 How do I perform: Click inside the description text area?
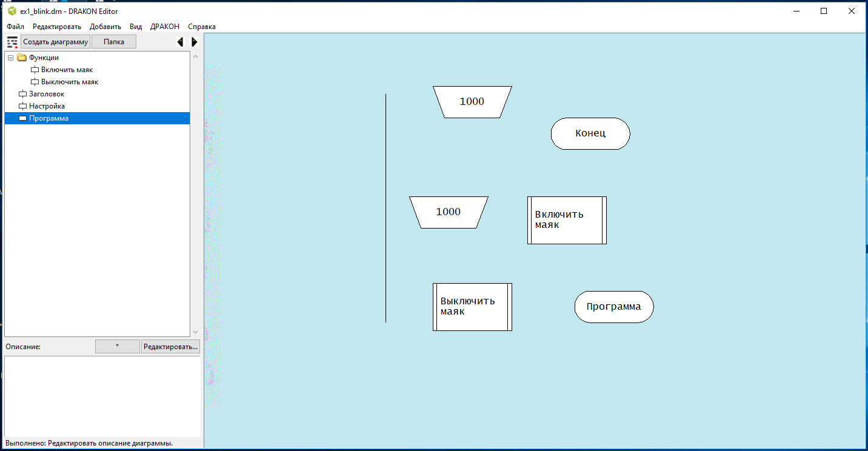pyautogui.click(x=102, y=395)
